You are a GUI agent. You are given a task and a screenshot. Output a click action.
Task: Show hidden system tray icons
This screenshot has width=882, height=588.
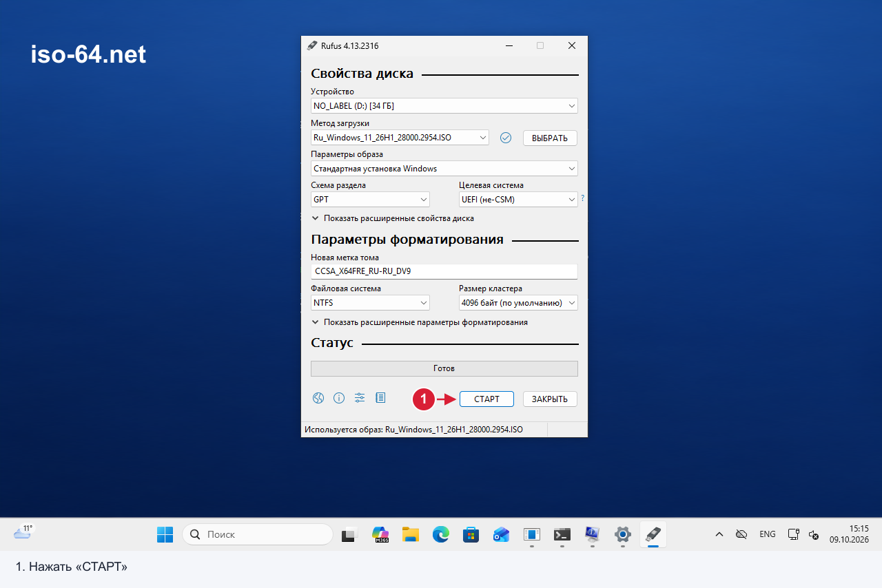click(719, 534)
